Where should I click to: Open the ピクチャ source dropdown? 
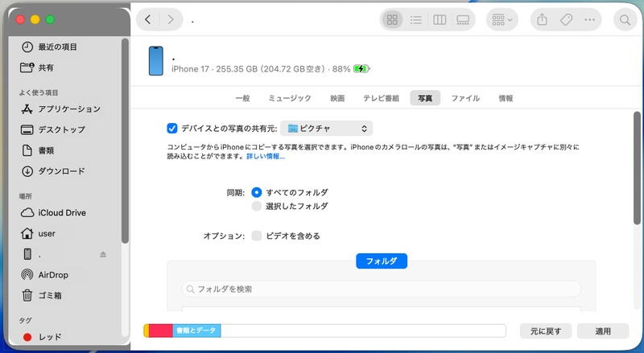coord(327,129)
